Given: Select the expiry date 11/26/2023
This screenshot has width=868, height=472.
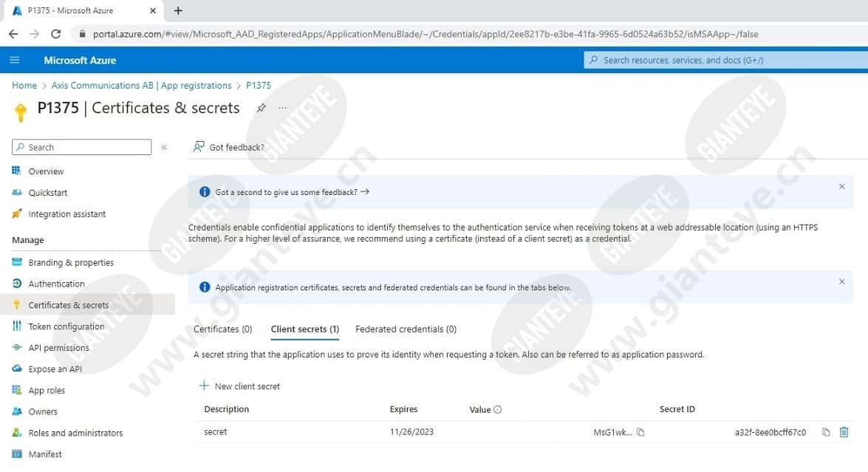Looking at the screenshot, I should point(411,431).
